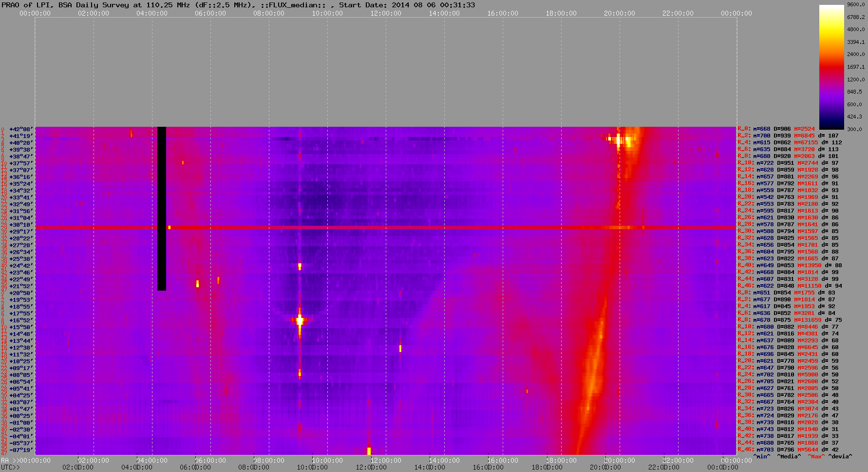868x472 pixels.
Task: Click the statistics row with M=6845
Action: (788, 136)
